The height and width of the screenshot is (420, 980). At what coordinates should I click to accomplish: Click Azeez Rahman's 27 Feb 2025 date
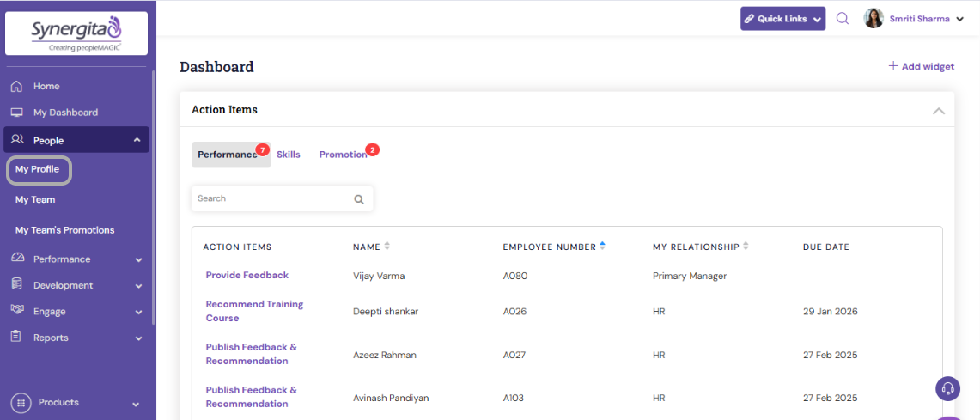point(830,355)
